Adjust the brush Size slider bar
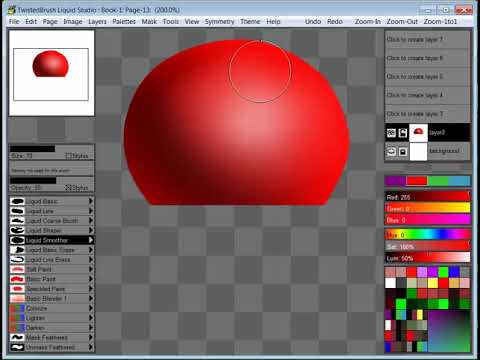480x360 pixels. pyautogui.click(x=52, y=149)
